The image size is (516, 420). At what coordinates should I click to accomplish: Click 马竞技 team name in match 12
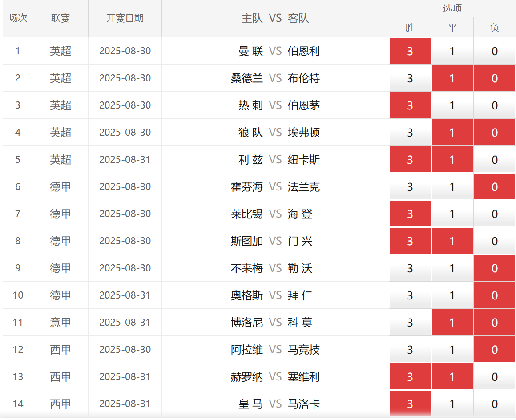tap(303, 350)
